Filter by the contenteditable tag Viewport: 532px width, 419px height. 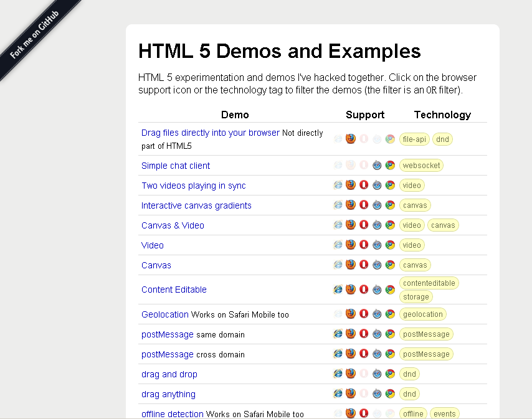click(x=429, y=283)
